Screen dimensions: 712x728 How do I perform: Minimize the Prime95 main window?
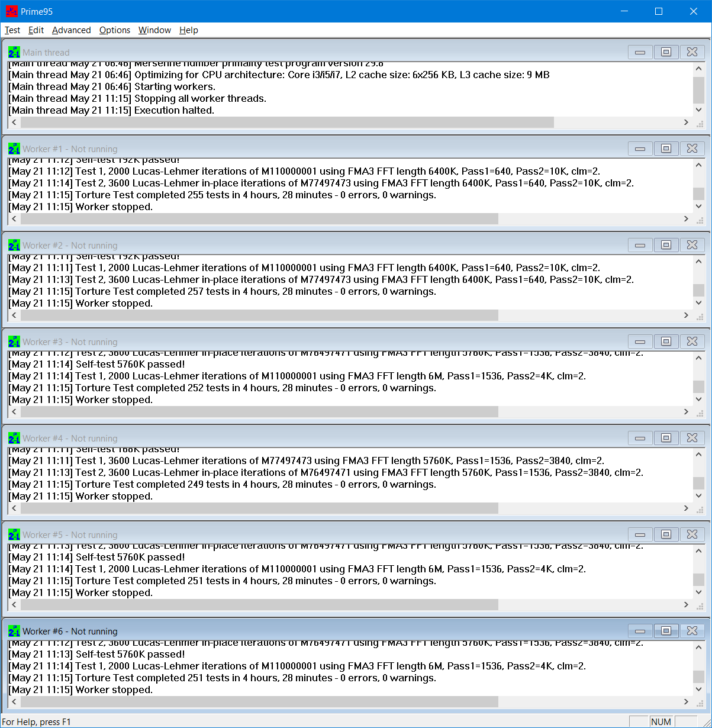[624, 11]
